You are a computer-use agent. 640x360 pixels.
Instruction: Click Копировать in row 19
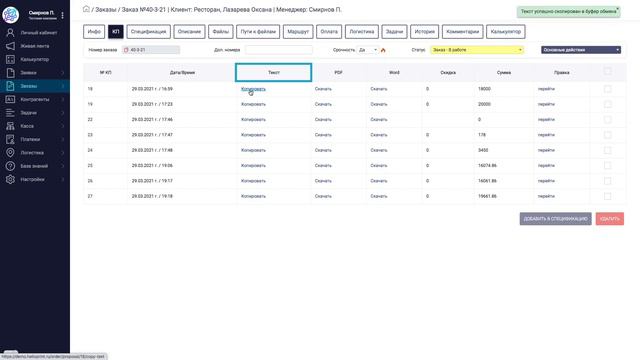(x=253, y=104)
